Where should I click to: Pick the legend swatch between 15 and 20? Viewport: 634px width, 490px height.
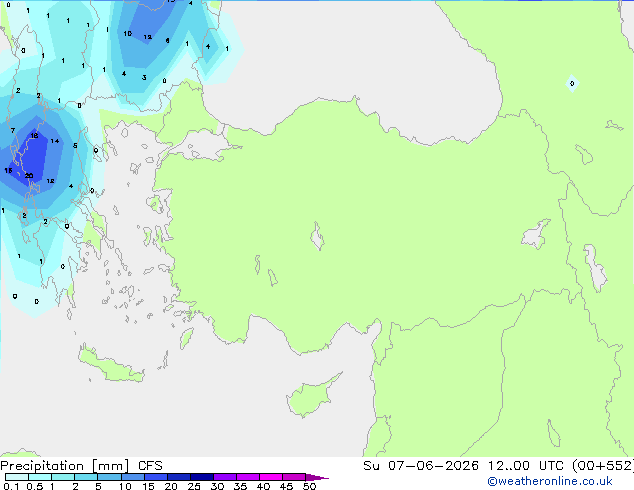click(156, 477)
